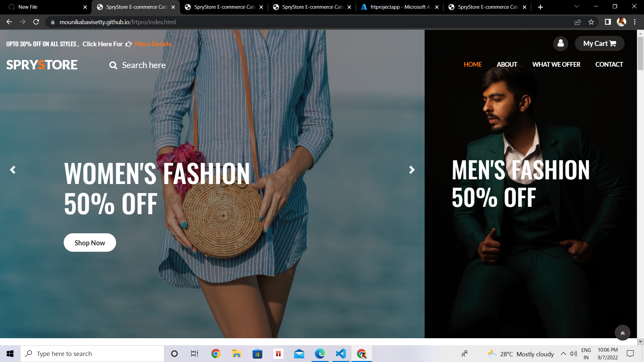
Task: Click the scroll-to-top double chevron button
Action: click(623, 333)
